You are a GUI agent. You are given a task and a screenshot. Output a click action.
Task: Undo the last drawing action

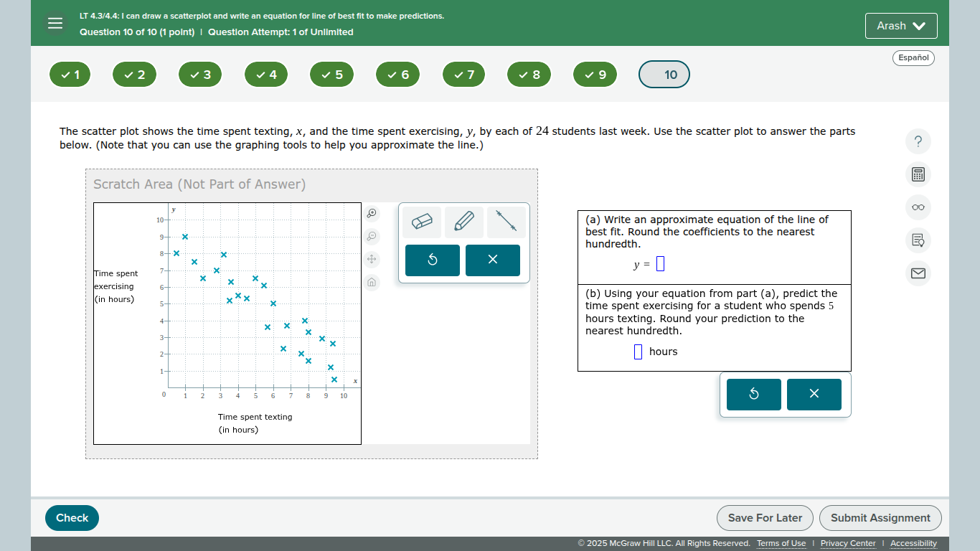click(x=432, y=260)
